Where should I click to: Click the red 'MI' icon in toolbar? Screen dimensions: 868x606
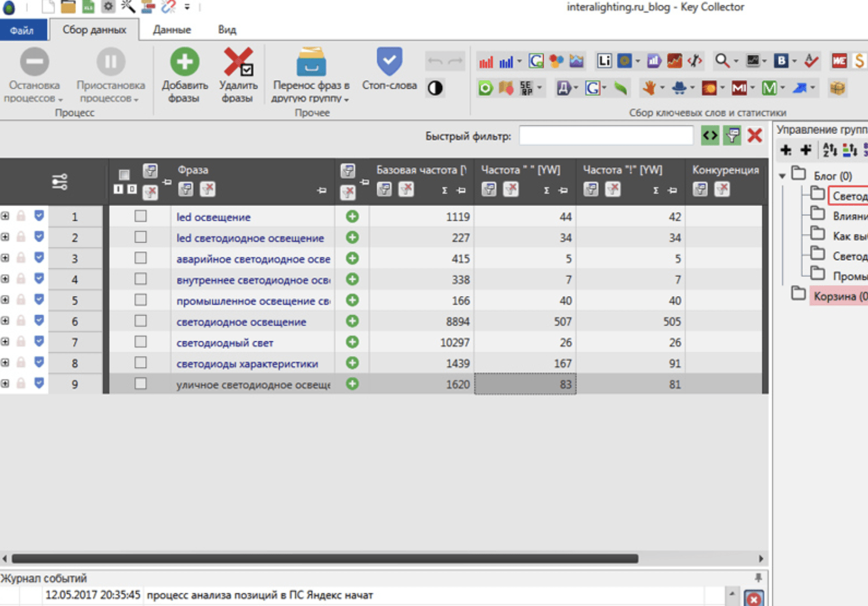click(739, 88)
